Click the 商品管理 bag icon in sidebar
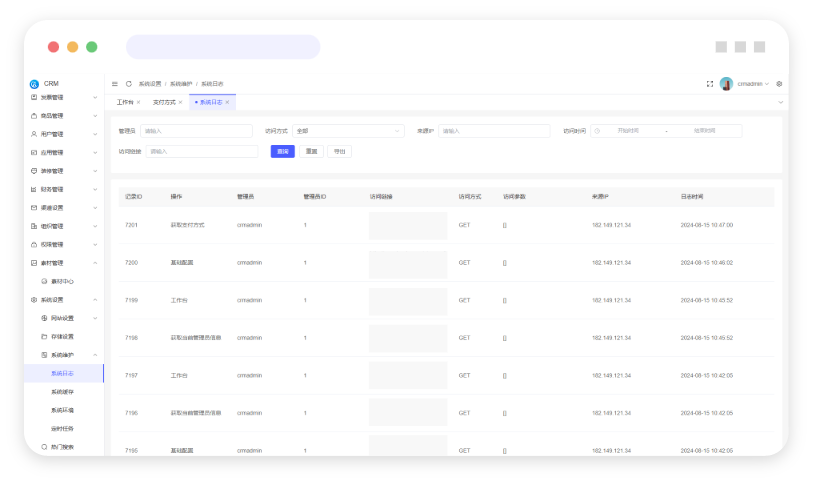Viewport: 813px width, 484px height. pos(34,116)
